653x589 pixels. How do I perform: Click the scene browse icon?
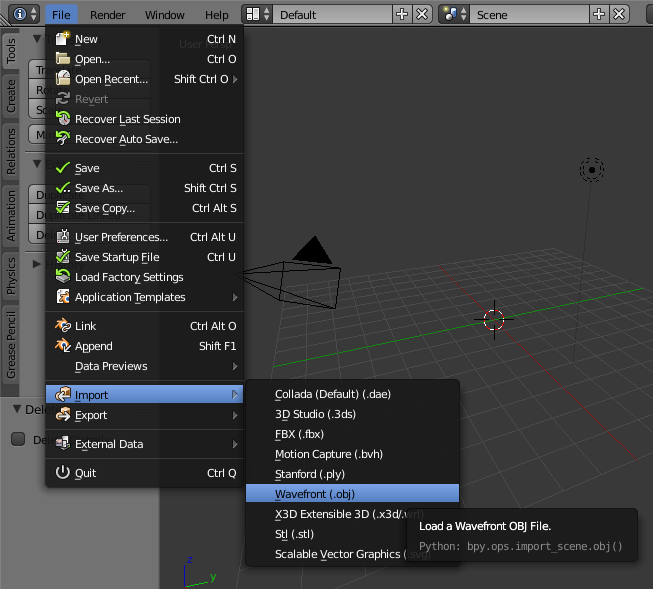click(455, 15)
